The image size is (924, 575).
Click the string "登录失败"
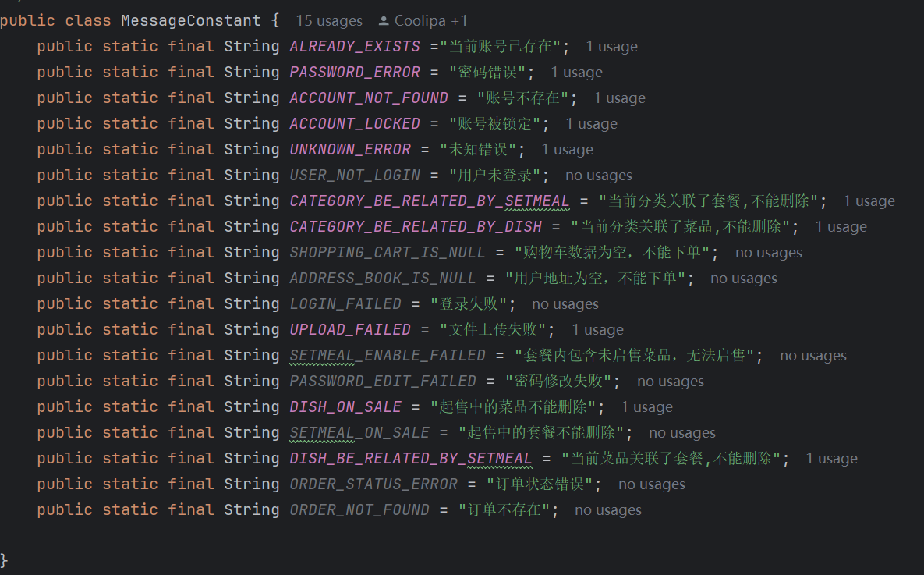pyautogui.click(x=469, y=304)
